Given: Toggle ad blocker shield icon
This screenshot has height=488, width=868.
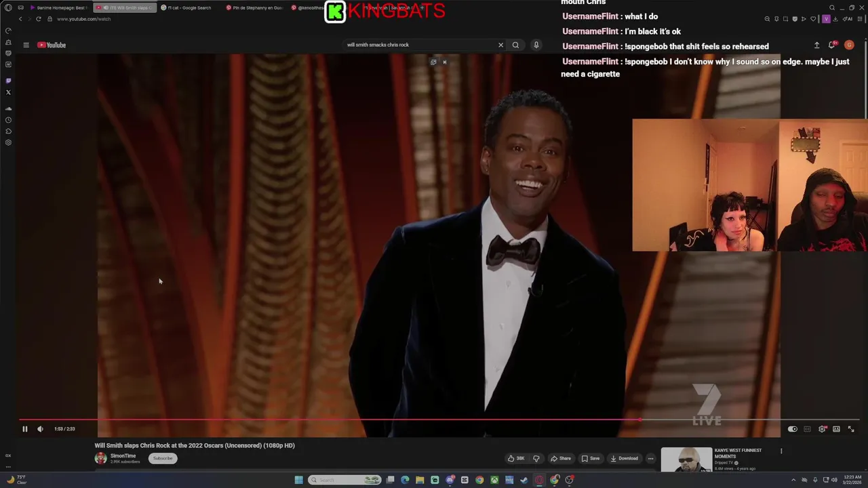Looking at the screenshot, I should (795, 19).
